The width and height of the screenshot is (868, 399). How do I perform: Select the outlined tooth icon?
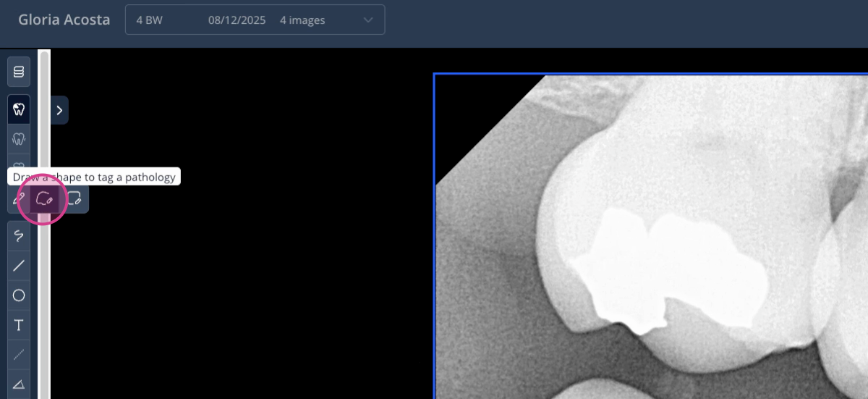(19, 138)
